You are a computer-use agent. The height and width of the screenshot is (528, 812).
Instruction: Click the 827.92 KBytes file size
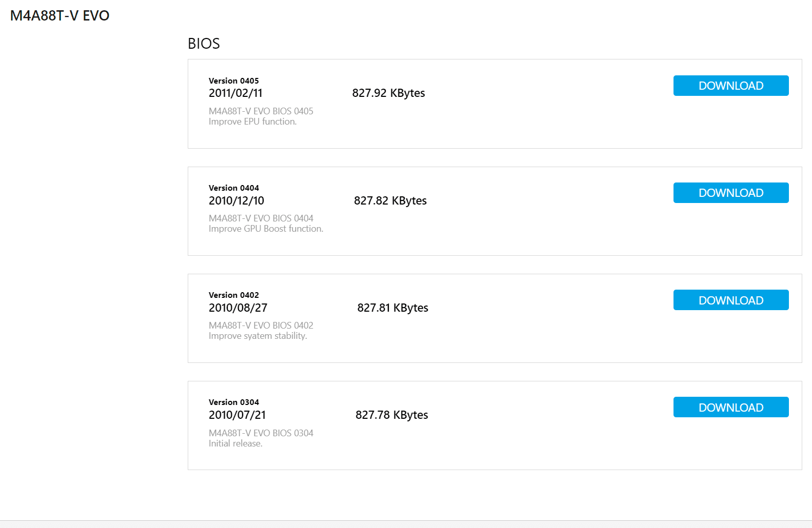click(389, 93)
